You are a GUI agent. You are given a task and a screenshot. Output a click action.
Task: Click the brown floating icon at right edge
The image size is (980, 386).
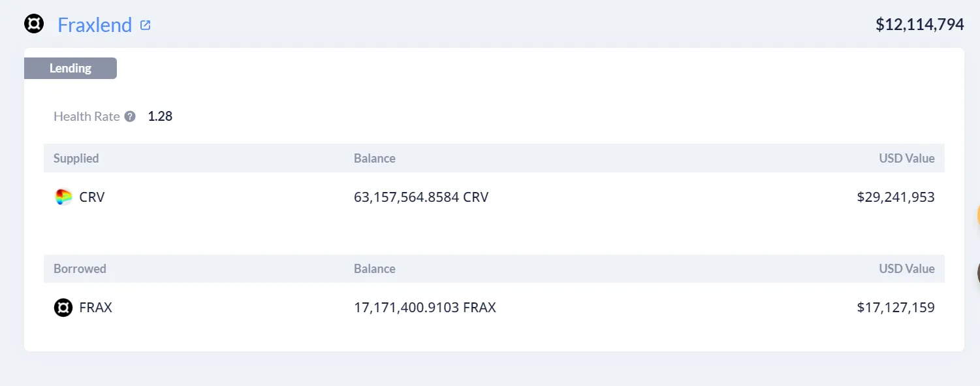coord(977,272)
